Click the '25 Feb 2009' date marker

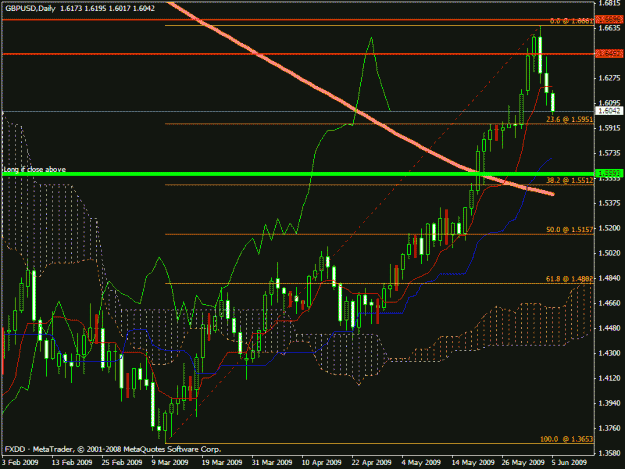(122, 462)
